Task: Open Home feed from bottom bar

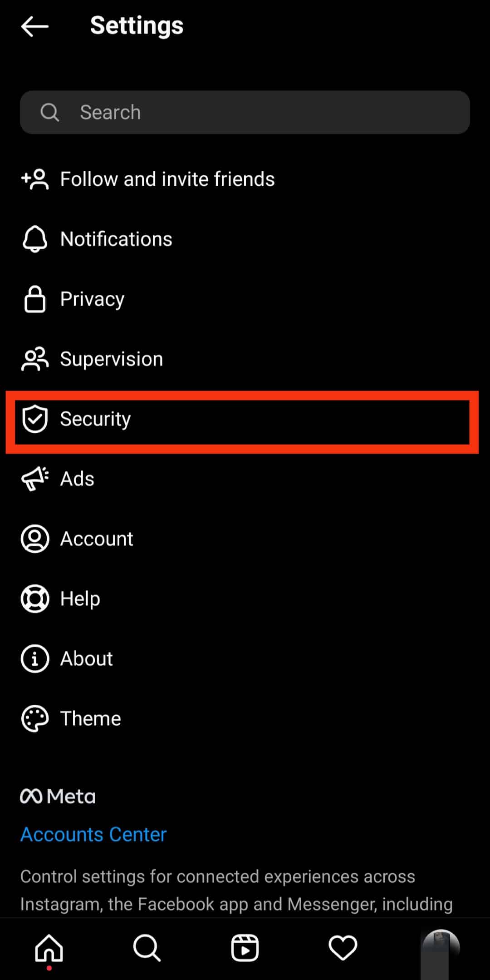Action: [x=49, y=948]
